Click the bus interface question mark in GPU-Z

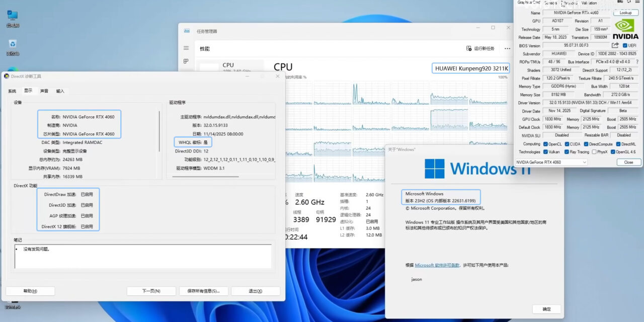point(637,61)
